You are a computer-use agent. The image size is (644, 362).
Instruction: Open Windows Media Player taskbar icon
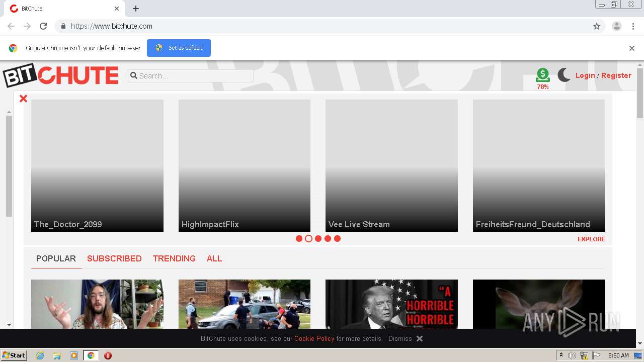74,355
